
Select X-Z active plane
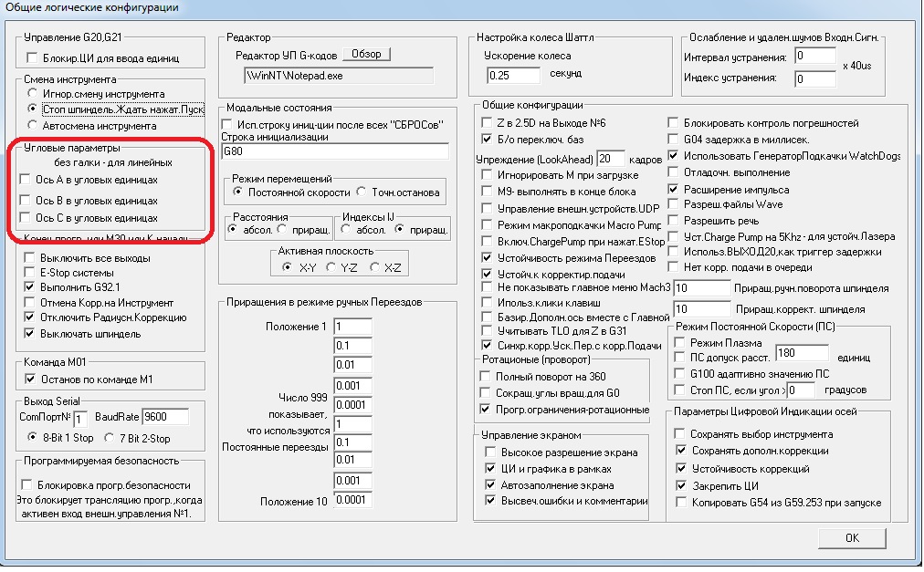(x=374, y=267)
